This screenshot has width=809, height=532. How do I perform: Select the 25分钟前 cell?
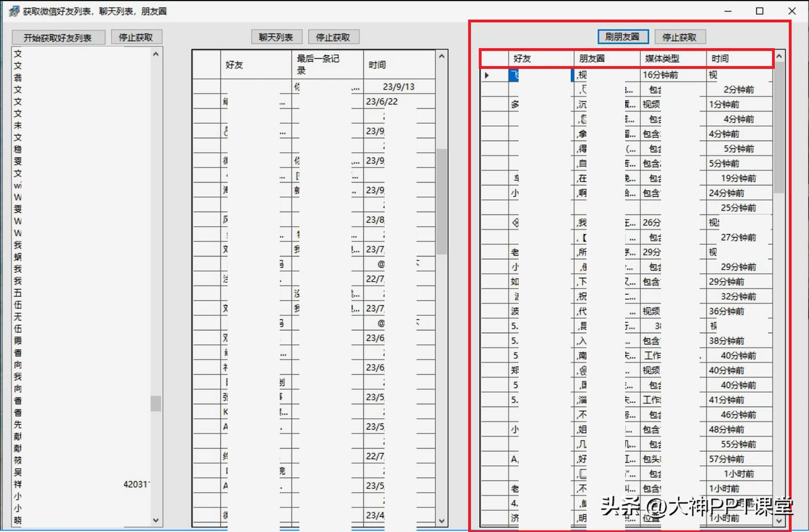pos(739,208)
